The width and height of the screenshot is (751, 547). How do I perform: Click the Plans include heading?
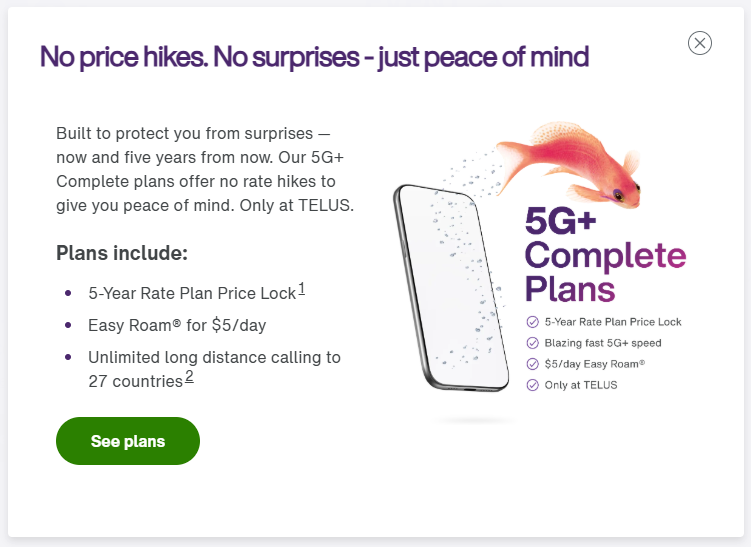click(x=122, y=253)
